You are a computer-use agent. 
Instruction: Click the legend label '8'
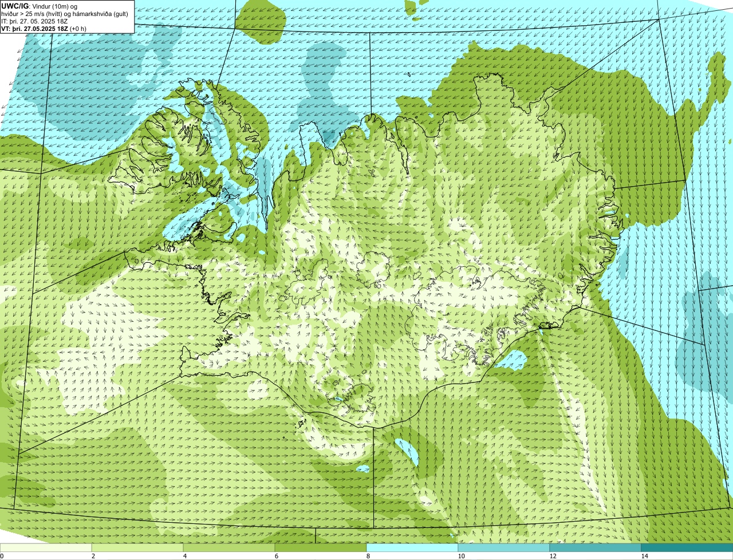[368, 556]
